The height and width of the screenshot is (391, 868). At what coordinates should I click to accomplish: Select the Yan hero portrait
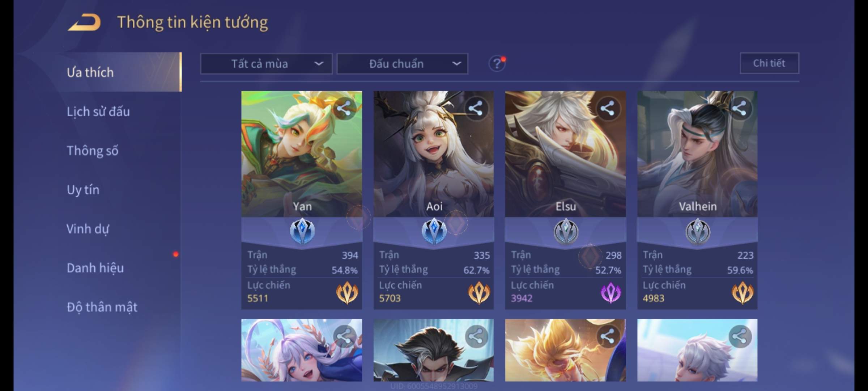[x=302, y=154]
